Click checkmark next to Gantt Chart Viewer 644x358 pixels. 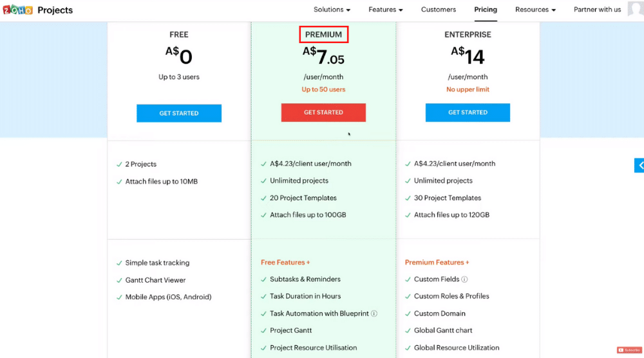pos(119,280)
